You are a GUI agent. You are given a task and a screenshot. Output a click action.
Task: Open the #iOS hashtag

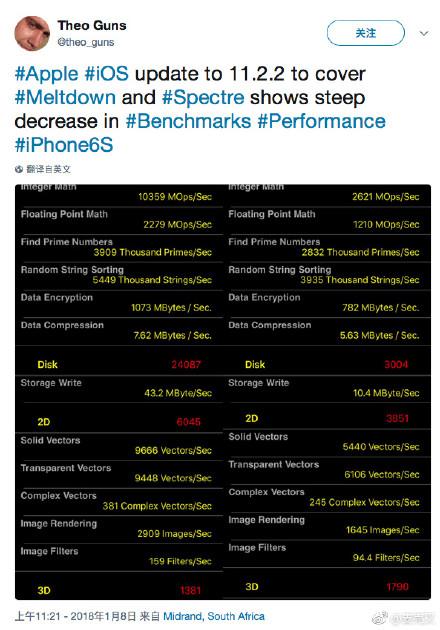(106, 74)
